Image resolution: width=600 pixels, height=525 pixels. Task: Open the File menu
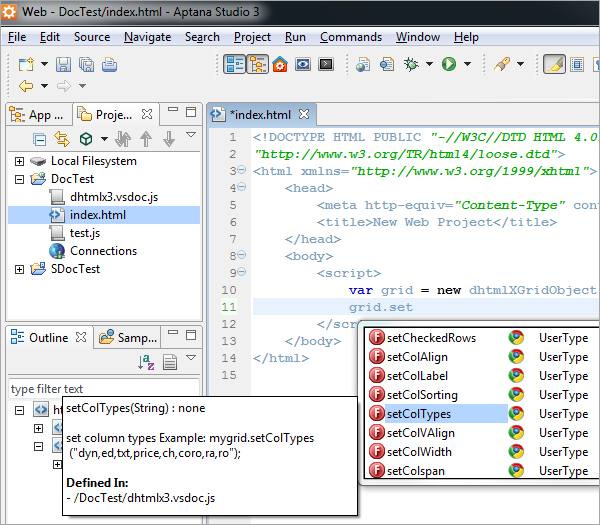point(17,37)
